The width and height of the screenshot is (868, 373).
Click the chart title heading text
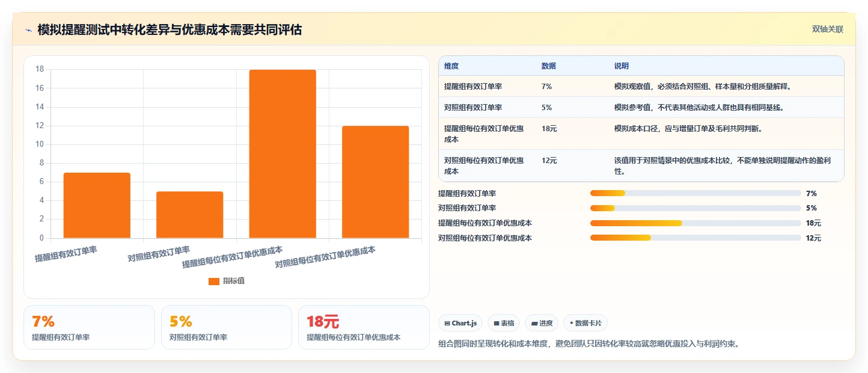170,30
